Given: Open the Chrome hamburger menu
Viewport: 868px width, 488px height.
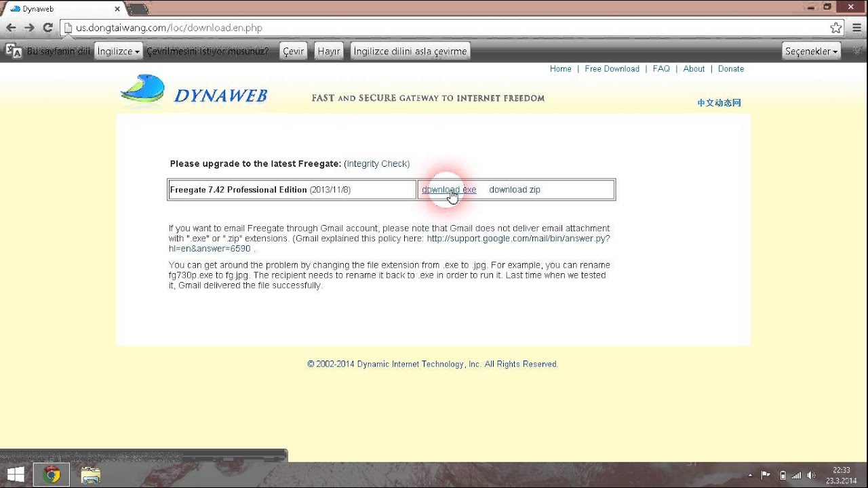Looking at the screenshot, I should tap(856, 28).
